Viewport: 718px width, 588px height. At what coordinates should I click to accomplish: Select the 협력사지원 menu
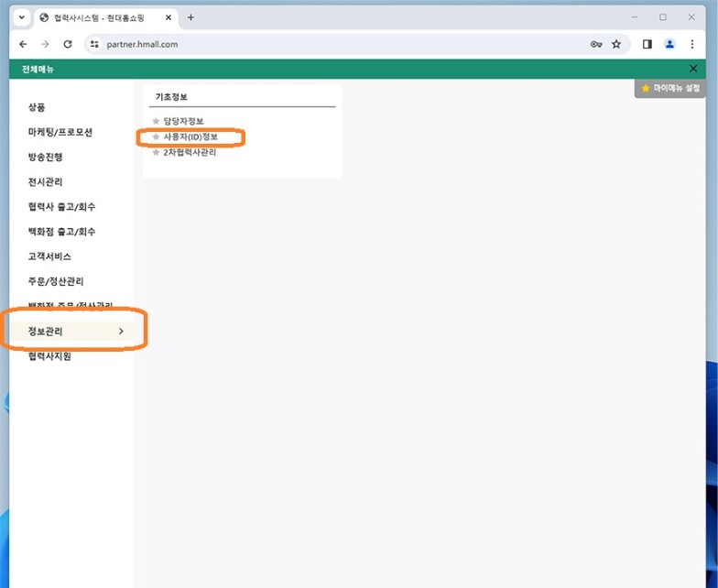[x=49, y=355]
